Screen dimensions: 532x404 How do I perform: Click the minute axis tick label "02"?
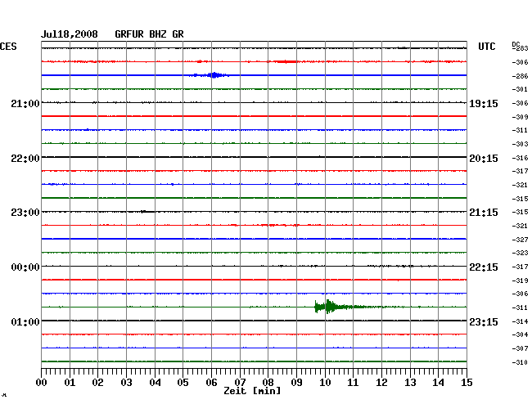(97, 383)
